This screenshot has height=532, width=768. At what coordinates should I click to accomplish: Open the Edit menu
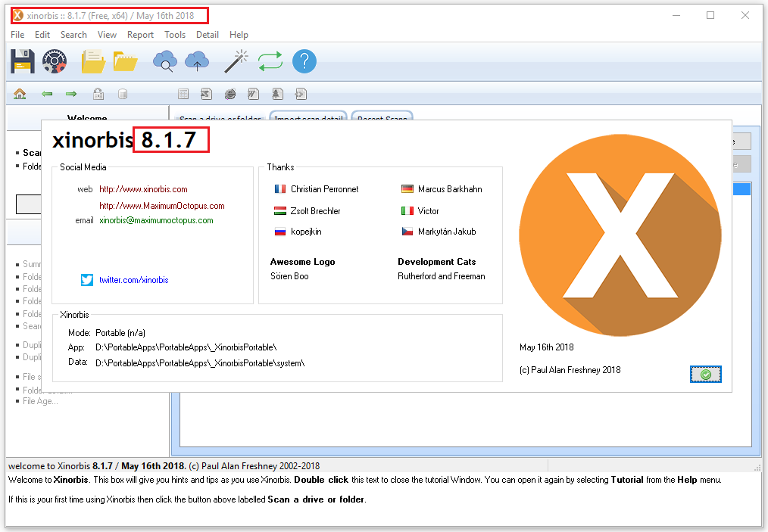[x=42, y=35]
